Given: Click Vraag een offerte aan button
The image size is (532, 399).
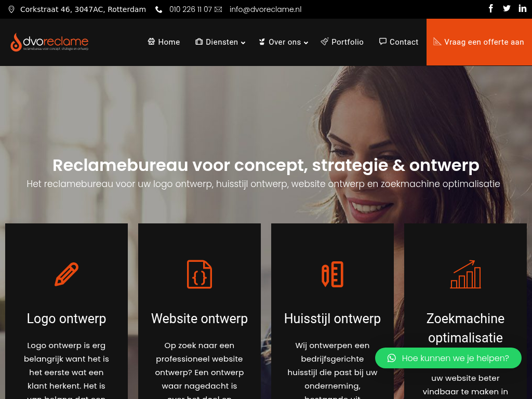Looking at the screenshot, I should point(479,42).
